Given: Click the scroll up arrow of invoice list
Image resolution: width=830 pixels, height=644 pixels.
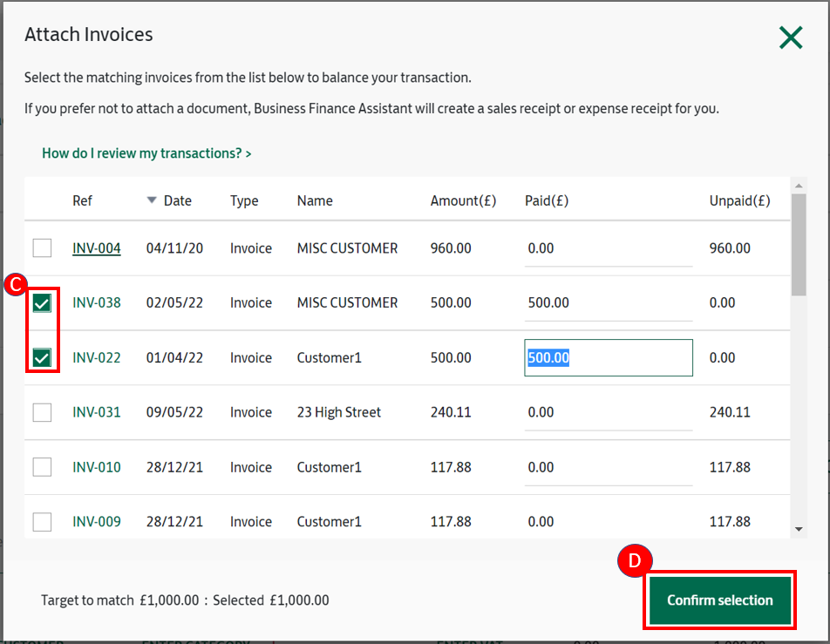Looking at the screenshot, I should (799, 186).
